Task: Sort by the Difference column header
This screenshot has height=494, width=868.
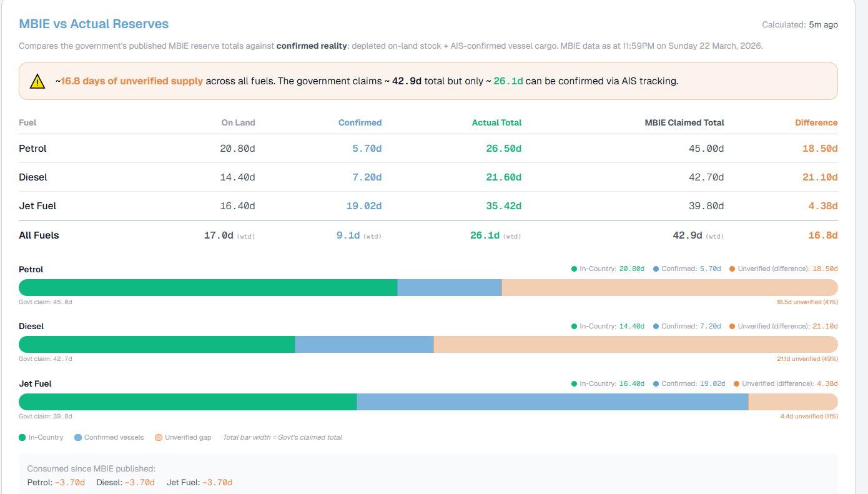Action: (x=816, y=123)
